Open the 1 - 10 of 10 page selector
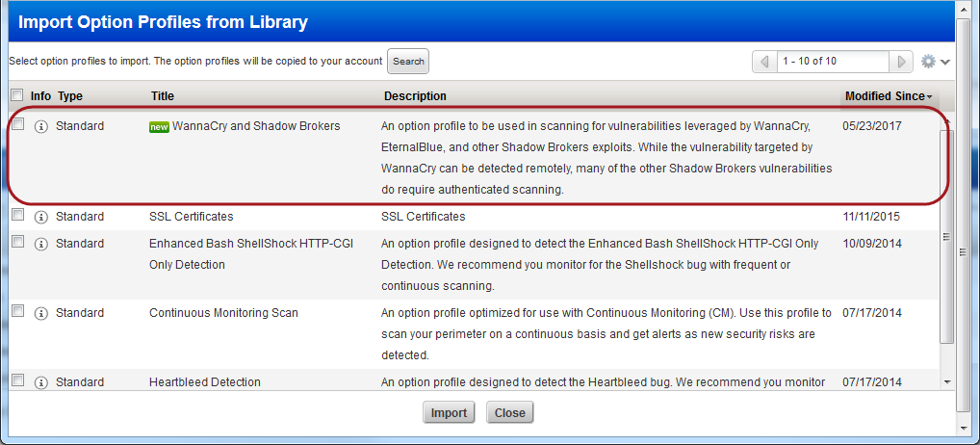 833,62
